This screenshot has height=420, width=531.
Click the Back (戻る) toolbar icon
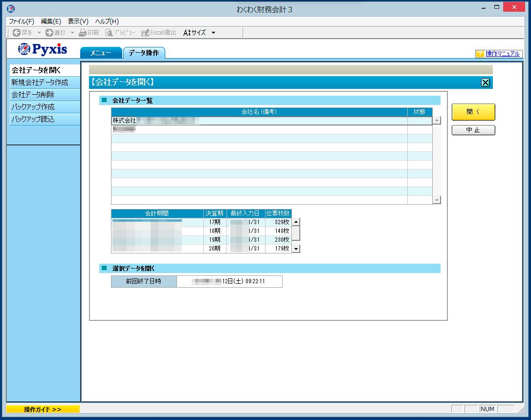16,32
